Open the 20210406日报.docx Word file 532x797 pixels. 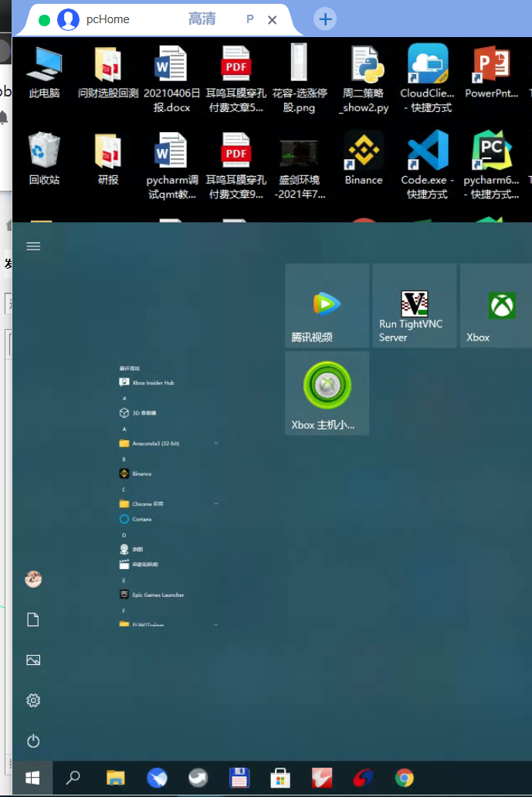171,78
